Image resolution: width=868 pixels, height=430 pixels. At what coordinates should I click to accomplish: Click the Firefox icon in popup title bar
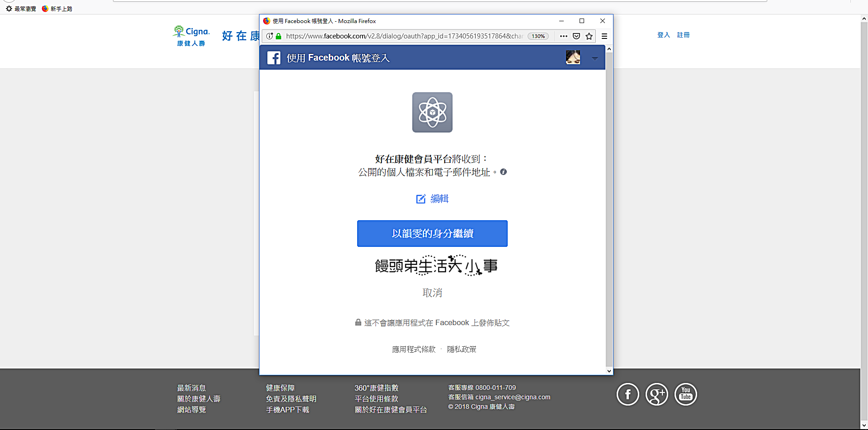pyautogui.click(x=267, y=21)
